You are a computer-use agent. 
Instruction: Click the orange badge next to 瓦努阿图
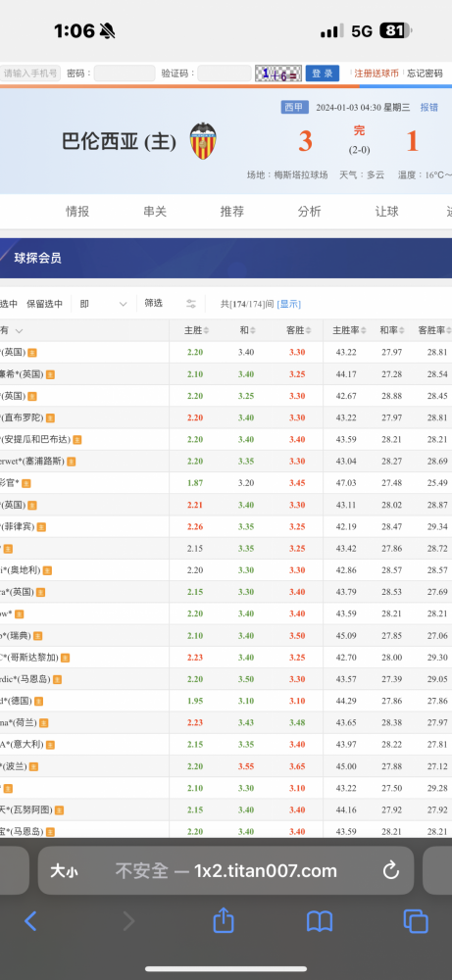tap(60, 810)
